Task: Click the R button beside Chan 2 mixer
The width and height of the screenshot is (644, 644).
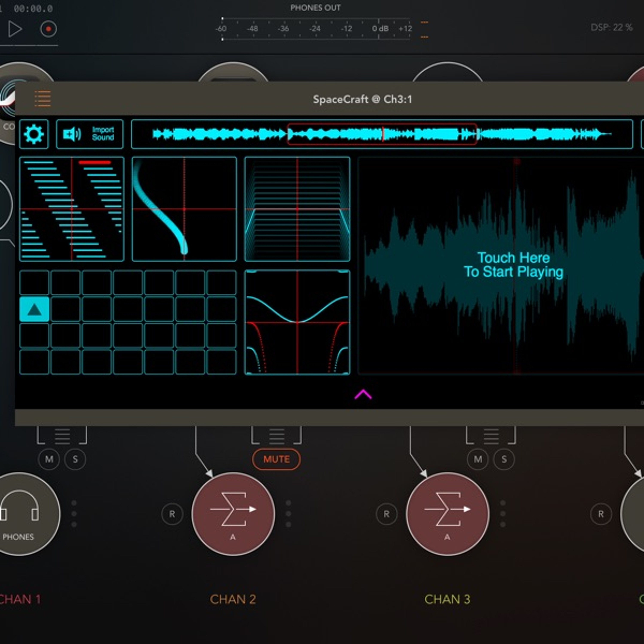Action: click(x=172, y=514)
